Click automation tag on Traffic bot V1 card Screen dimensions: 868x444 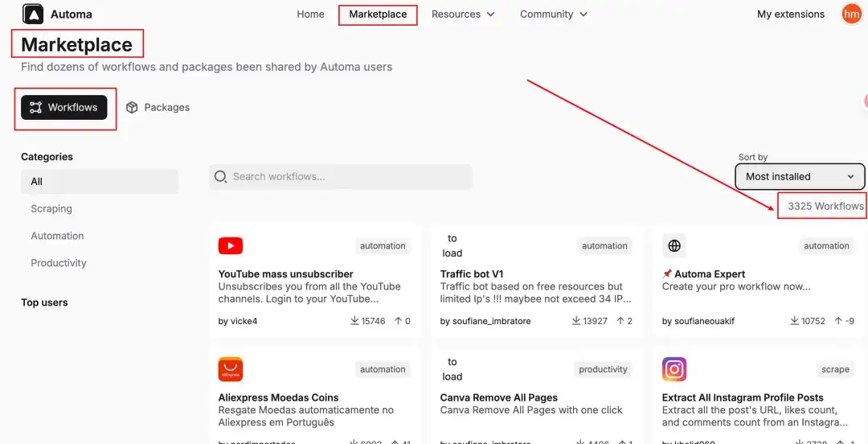[x=604, y=245]
